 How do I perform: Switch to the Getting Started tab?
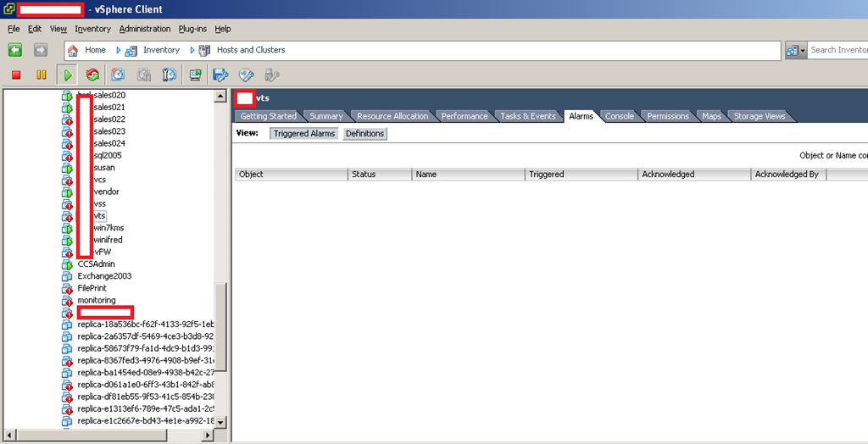coord(268,116)
